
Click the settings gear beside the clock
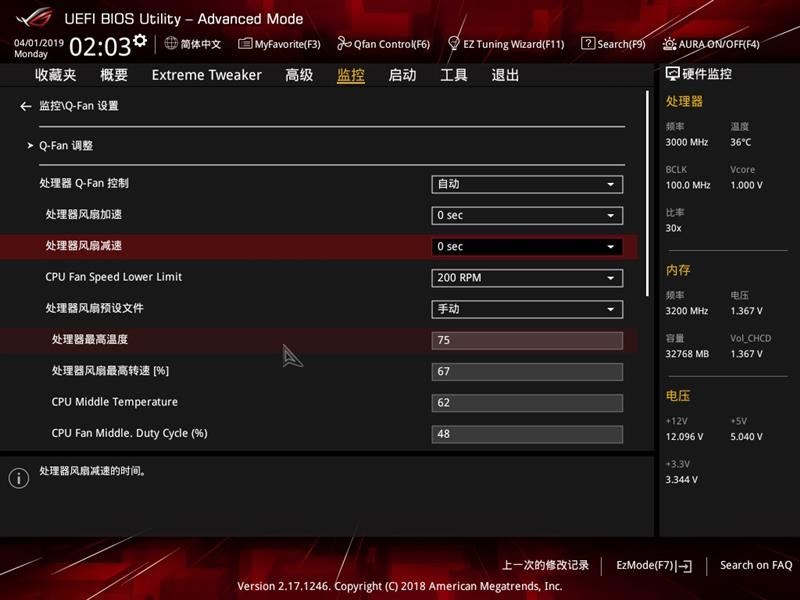140,40
